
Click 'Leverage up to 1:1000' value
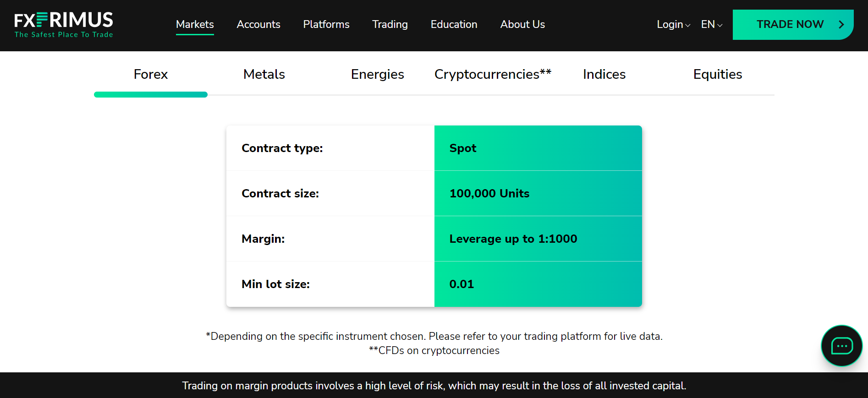(513, 239)
